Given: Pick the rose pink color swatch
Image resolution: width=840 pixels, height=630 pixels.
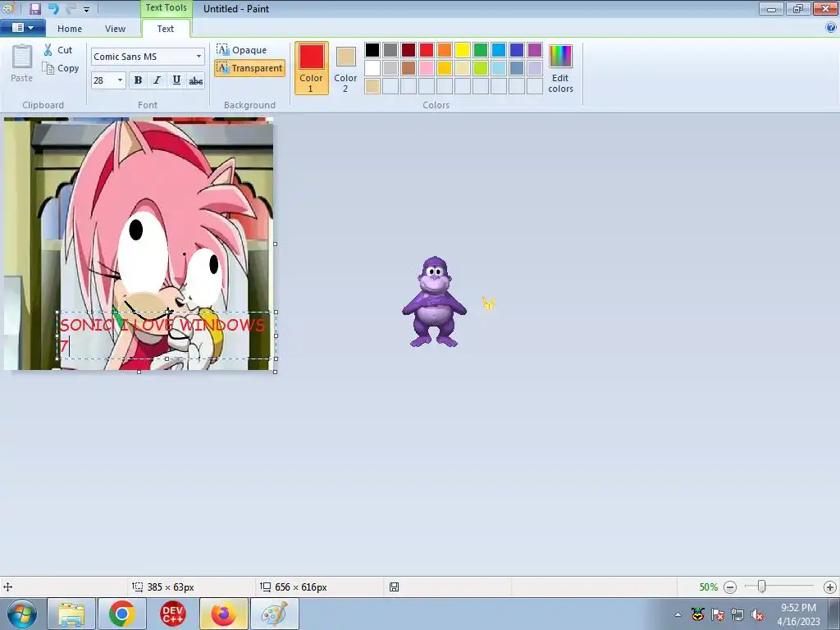Looking at the screenshot, I should 427,68.
